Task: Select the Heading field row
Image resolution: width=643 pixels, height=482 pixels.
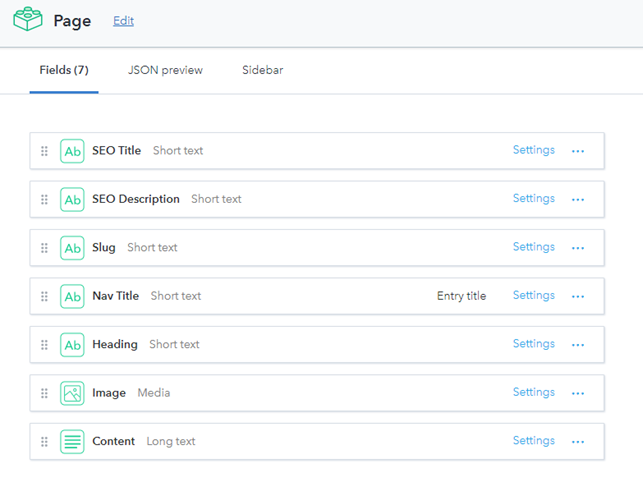Action: [x=300, y=345]
